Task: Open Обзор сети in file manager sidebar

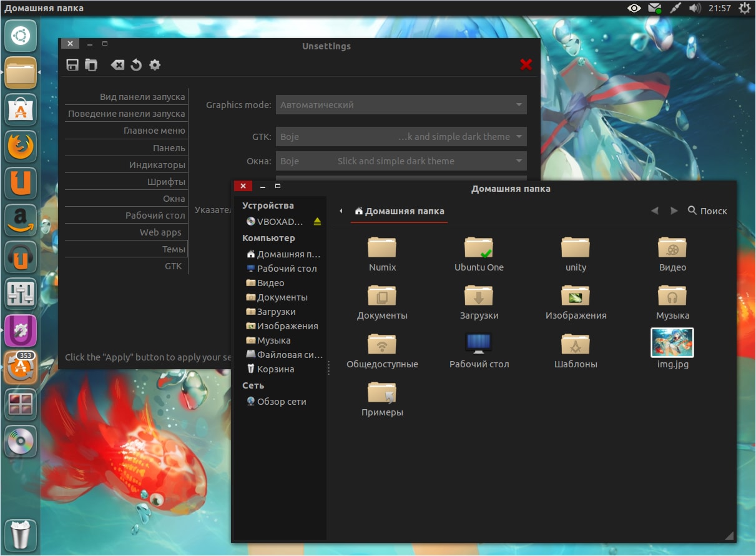Action: 277,402
